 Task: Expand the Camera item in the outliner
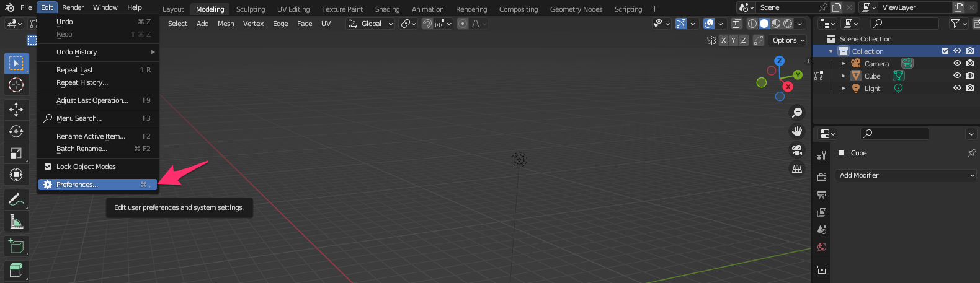[x=844, y=64]
